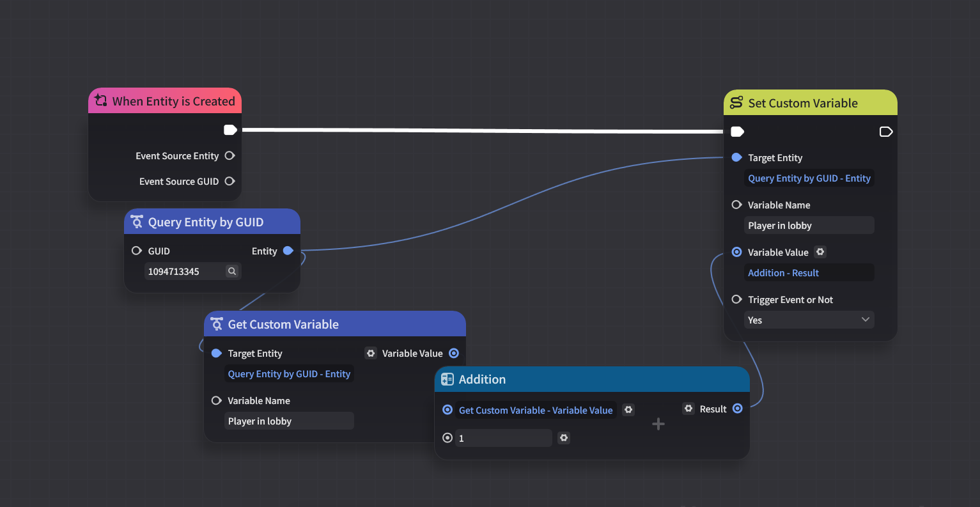Click execution output pin of When Entity is Created
The image size is (980, 507).
pos(231,130)
